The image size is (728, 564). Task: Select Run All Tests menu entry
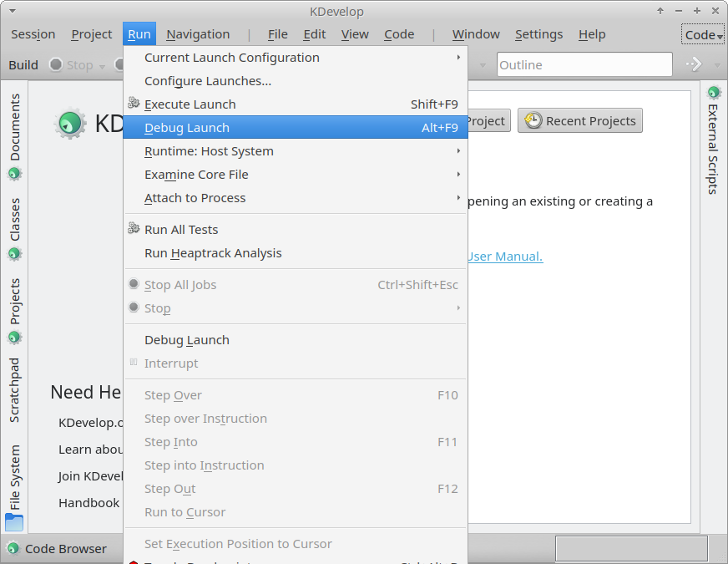[x=296, y=230]
